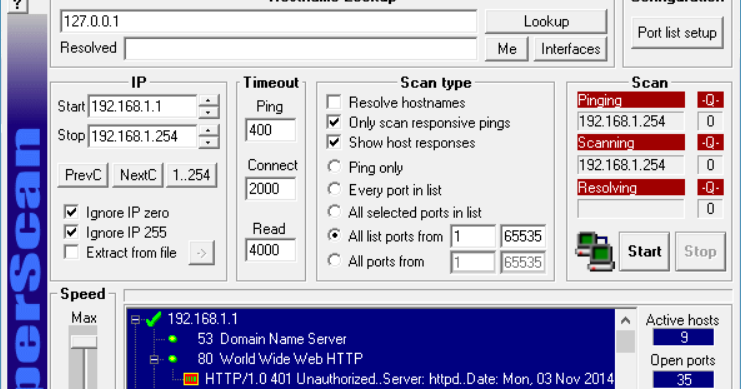The height and width of the screenshot is (389, 741).
Task: Click the Stop scan button
Action: click(x=700, y=251)
